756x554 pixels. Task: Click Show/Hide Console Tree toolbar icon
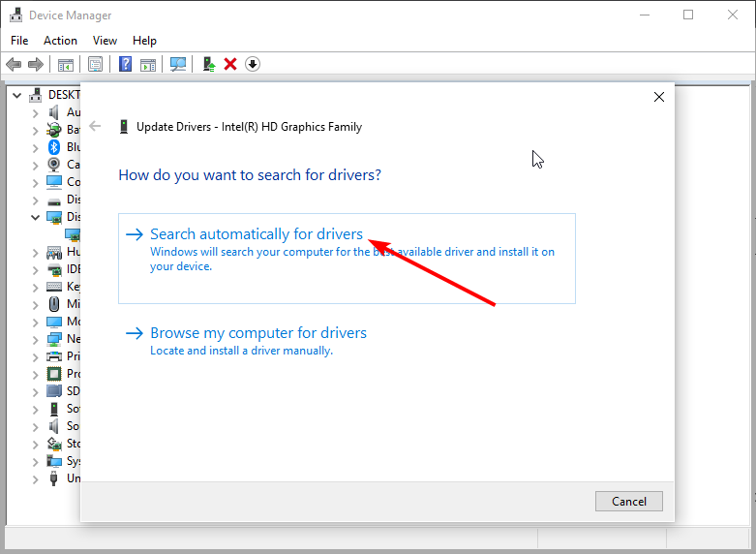point(66,64)
